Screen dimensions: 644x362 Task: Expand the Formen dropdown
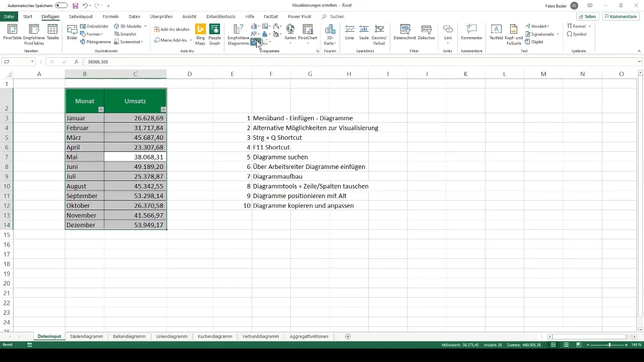pos(102,34)
